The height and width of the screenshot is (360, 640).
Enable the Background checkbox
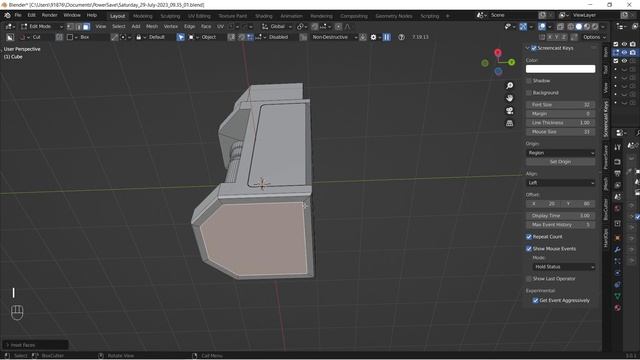[529, 93]
